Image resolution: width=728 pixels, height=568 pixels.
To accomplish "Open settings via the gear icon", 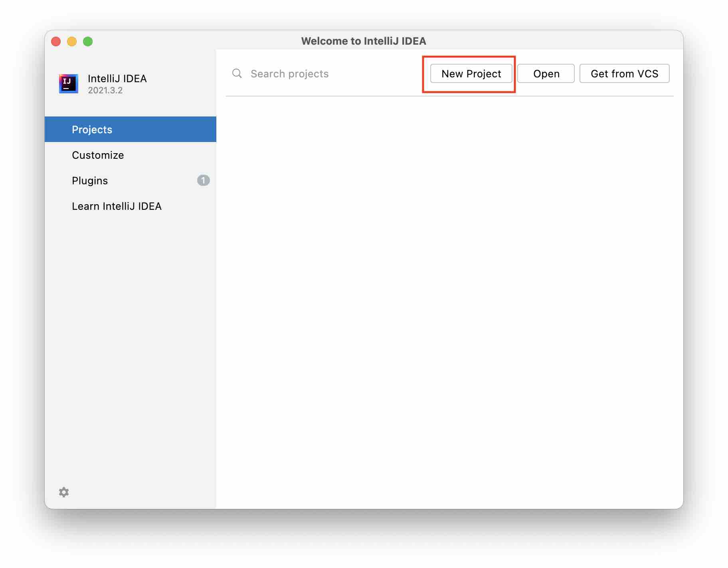I will [63, 492].
